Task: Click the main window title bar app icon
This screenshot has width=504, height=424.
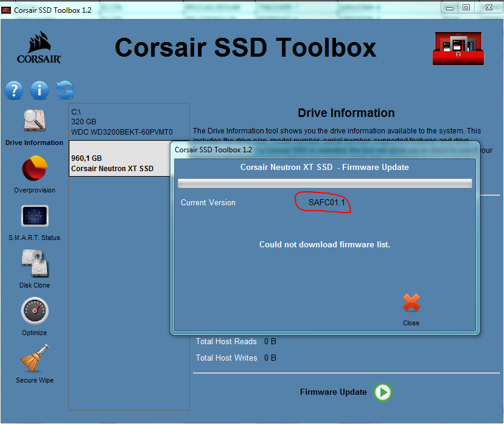Action: tap(6, 10)
